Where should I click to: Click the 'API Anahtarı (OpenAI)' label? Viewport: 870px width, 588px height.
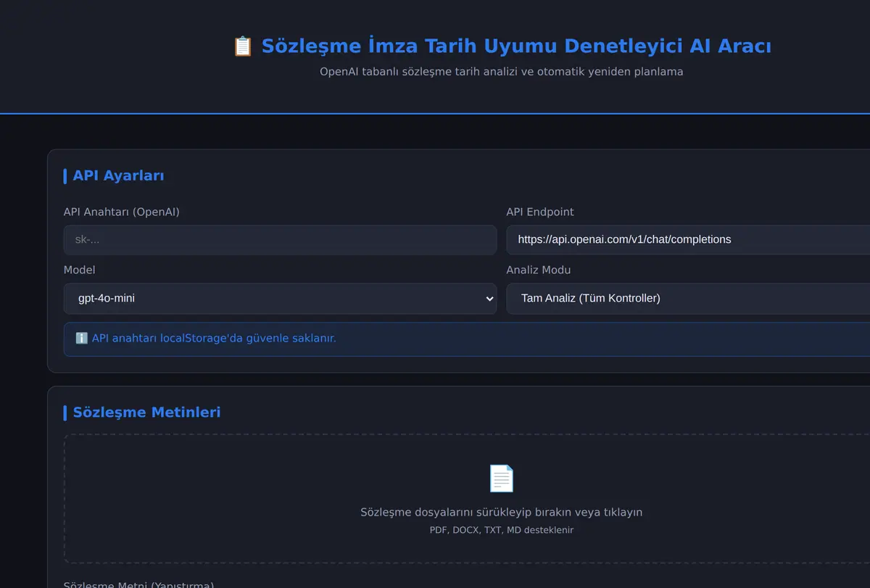[122, 212]
